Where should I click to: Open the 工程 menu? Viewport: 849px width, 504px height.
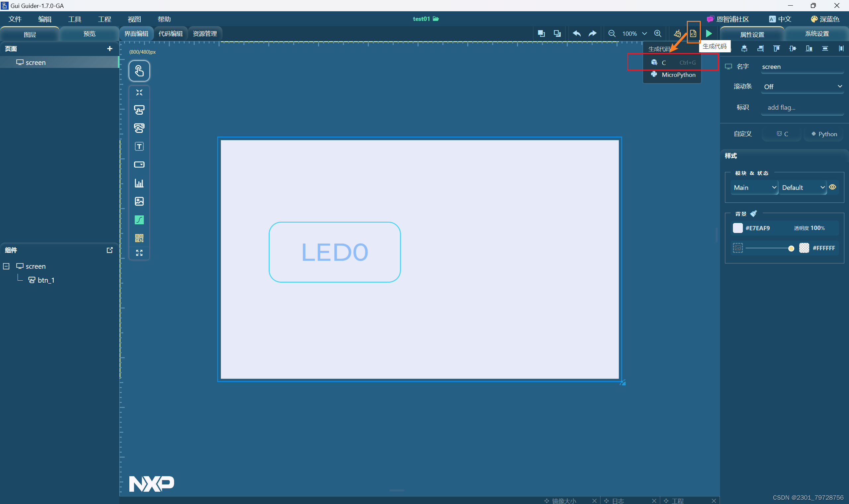click(x=105, y=19)
